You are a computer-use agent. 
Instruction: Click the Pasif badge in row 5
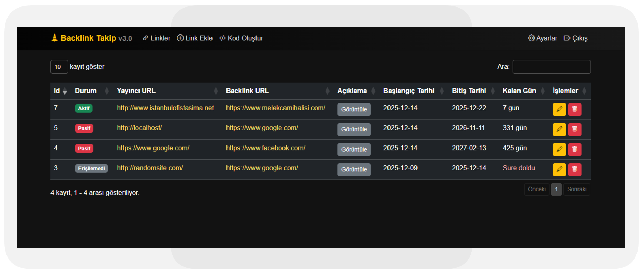coord(84,128)
